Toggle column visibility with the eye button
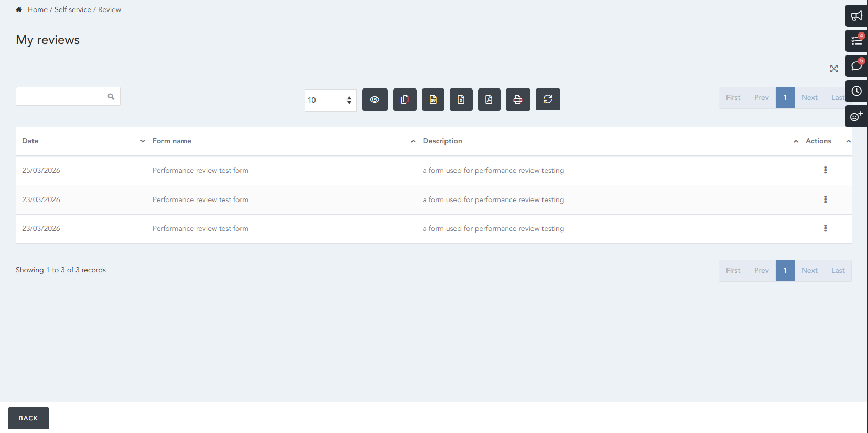 click(375, 99)
